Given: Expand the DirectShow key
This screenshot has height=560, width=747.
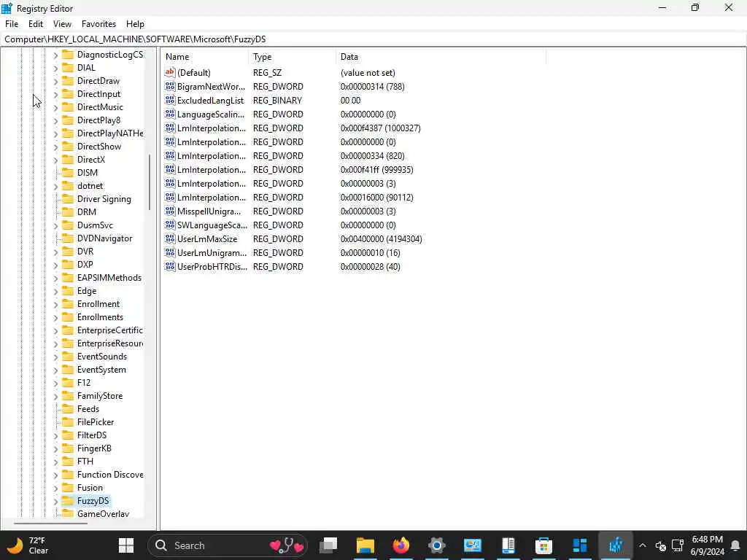Looking at the screenshot, I should point(55,147).
